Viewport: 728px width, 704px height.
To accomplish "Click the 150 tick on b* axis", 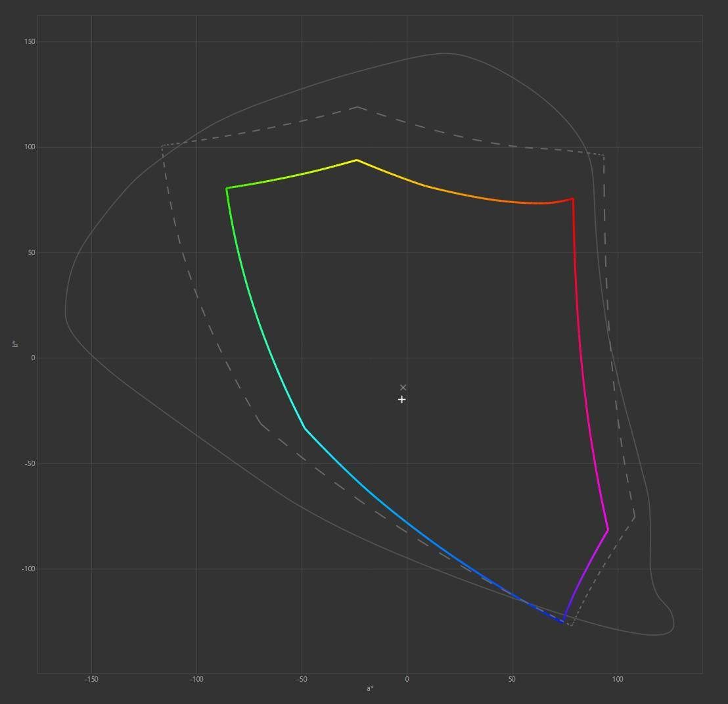I will (x=30, y=42).
